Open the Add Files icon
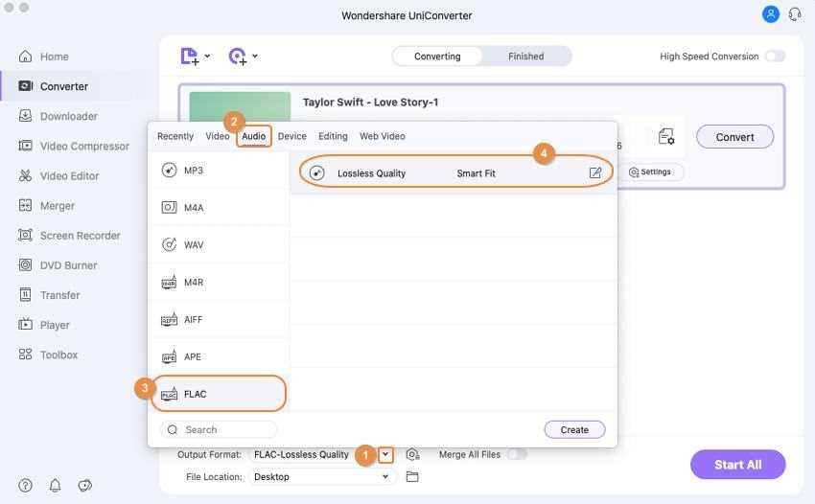 tap(189, 57)
